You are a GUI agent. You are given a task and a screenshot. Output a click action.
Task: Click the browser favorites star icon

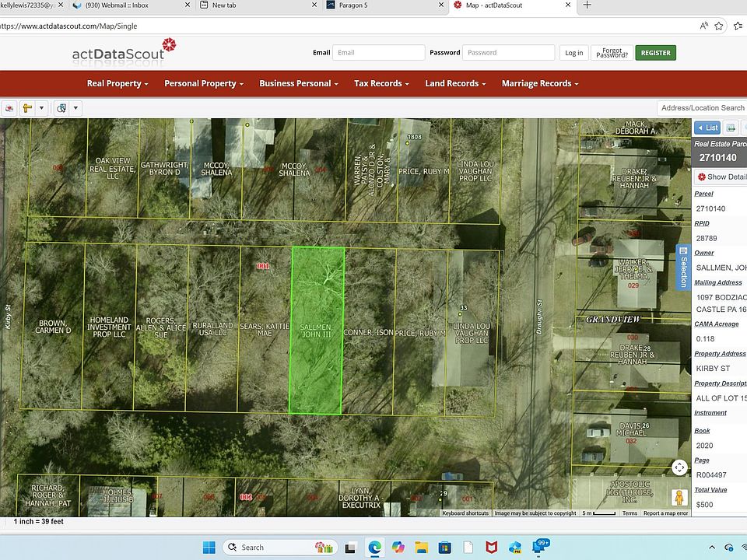click(x=719, y=26)
